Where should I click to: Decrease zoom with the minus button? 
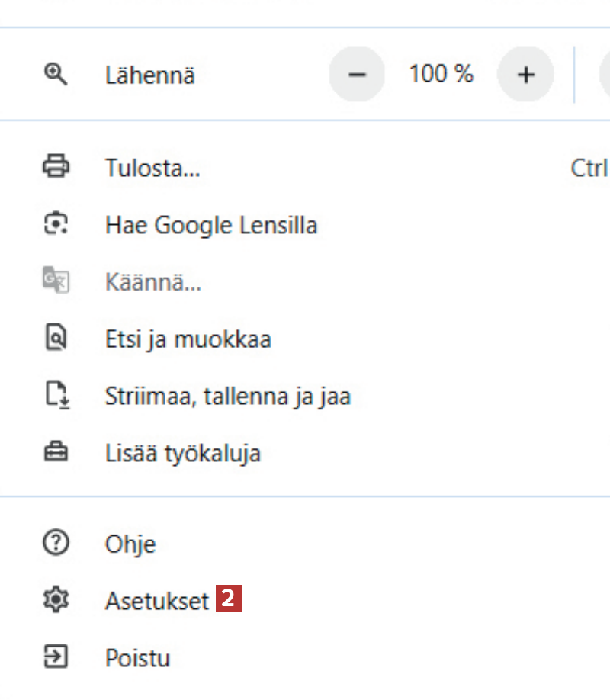(357, 75)
